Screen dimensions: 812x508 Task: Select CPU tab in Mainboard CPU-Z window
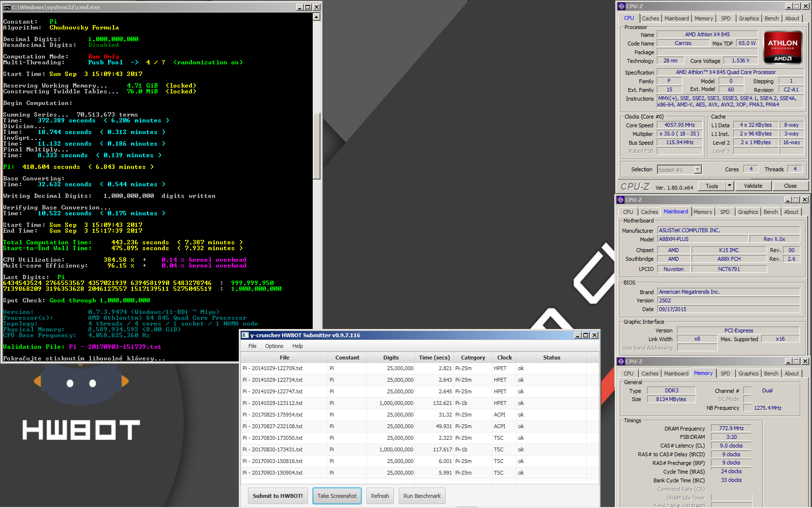[x=628, y=212]
